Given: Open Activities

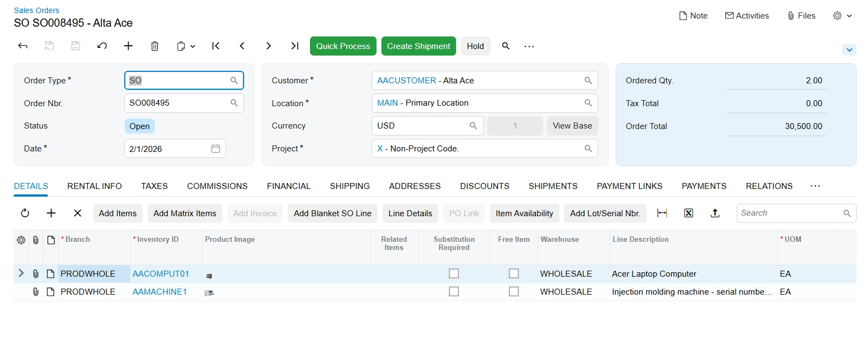Looking at the screenshot, I should tap(747, 16).
